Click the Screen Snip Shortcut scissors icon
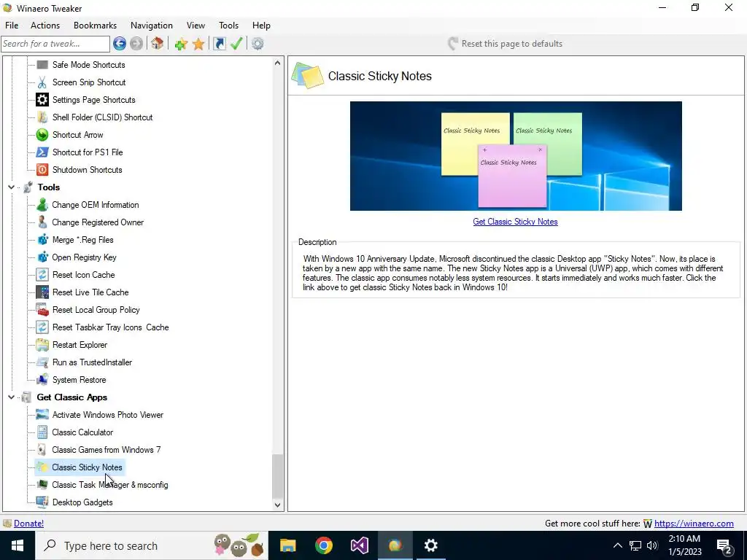This screenshot has width=747, height=560. pos(42,82)
